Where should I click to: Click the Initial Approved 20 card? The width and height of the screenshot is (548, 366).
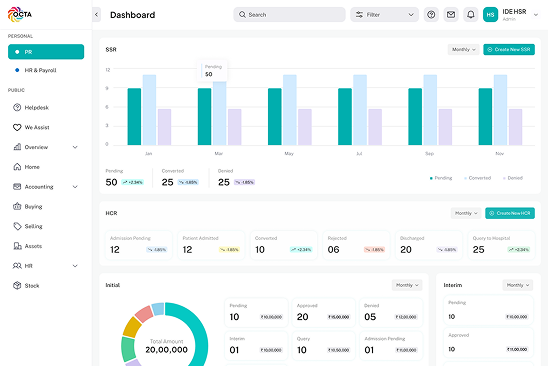[324, 312]
